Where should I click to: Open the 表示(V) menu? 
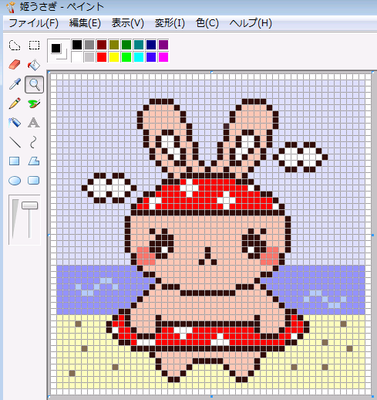click(128, 23)
